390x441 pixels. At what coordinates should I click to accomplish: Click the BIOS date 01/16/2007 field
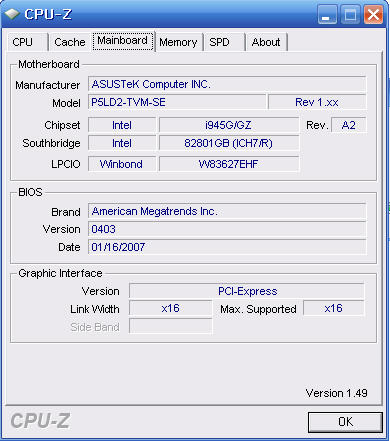pos(227,247)
